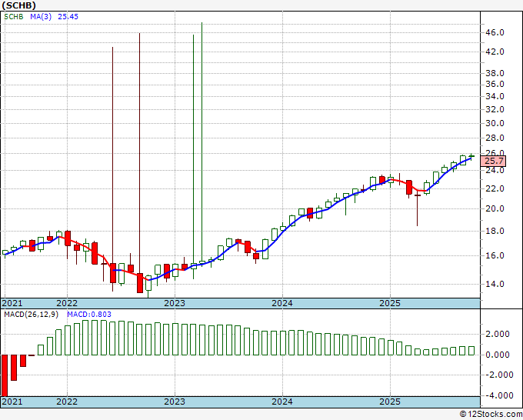
Task: Click the 14.0 price axis label
Action: [x=495, y=284]
